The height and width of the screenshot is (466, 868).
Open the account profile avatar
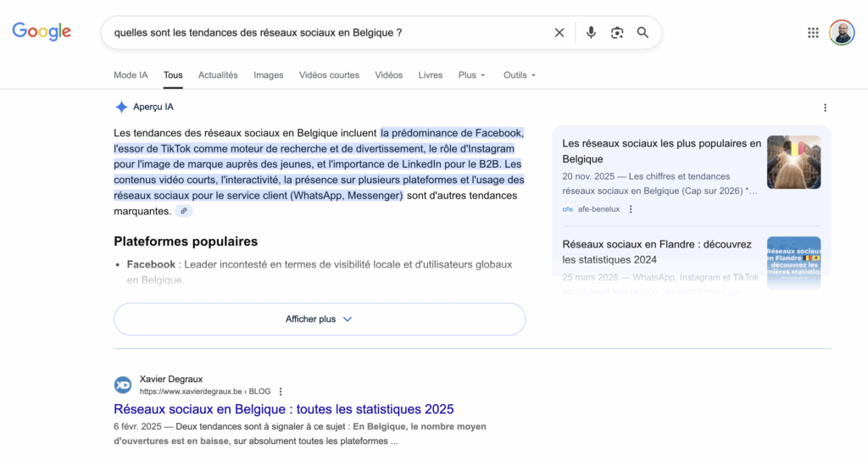click(x=842, y=32)
